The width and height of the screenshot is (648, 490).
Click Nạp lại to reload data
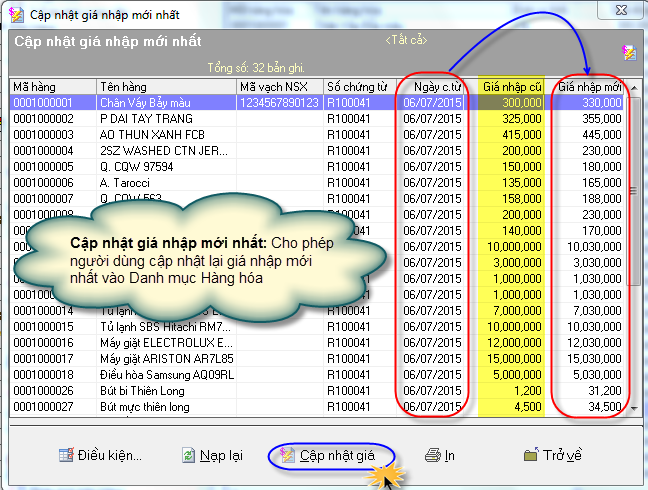point(212,455)
